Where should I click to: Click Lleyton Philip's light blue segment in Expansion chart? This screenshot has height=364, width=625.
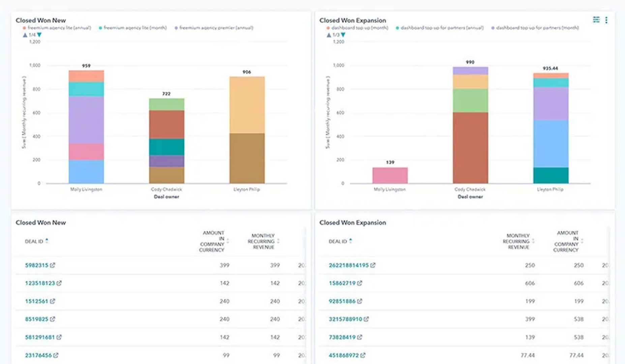coord(551,144)
